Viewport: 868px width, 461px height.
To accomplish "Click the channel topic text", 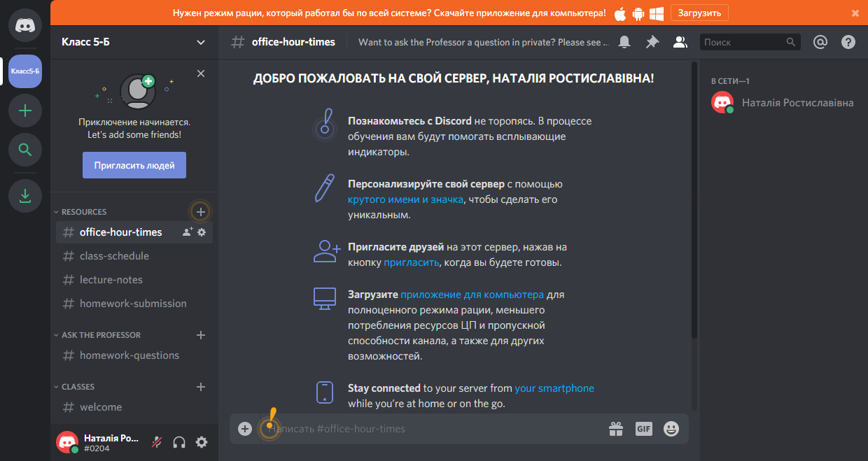I will tap(484, 42).
